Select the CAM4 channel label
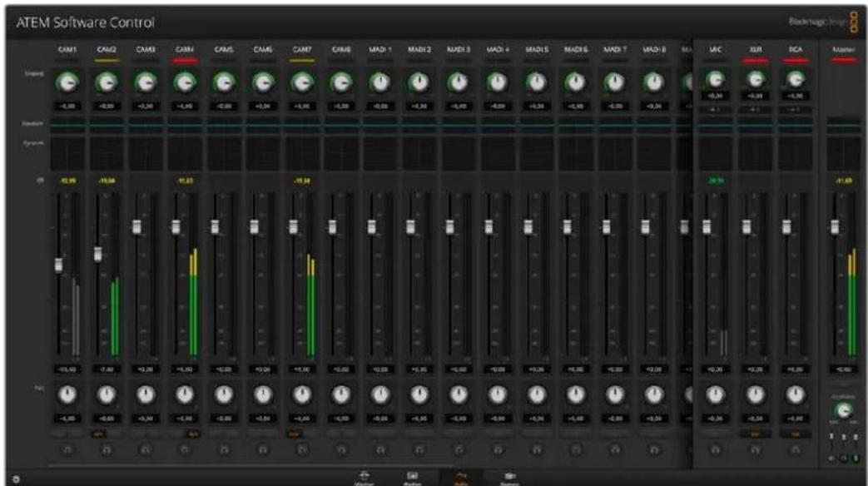This screenshot has width=868, height=486. (x=185, y=49)
